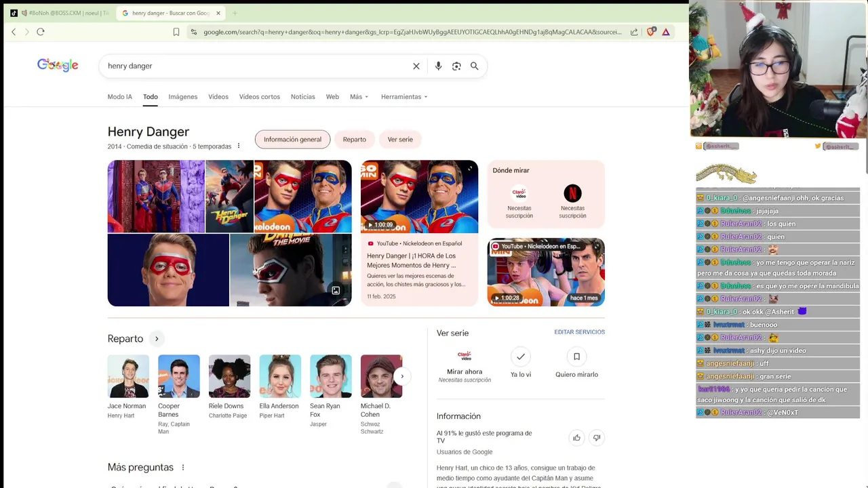Screen dimensions: 868x488
Task: Click into the henry danger search field
Action: (x=258, y=66)
